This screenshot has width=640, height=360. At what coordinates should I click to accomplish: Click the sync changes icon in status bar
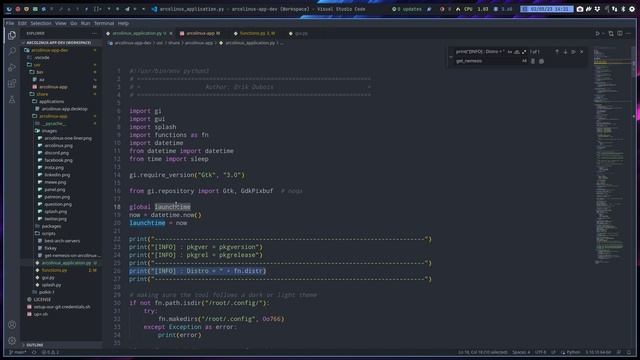pos(34,352)
